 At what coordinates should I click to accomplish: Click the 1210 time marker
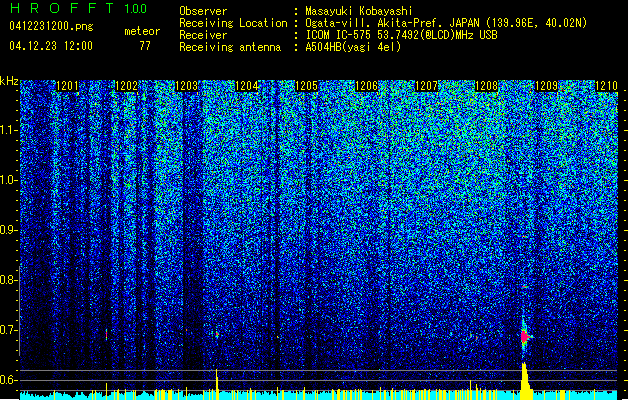click(x=606, y=86)
